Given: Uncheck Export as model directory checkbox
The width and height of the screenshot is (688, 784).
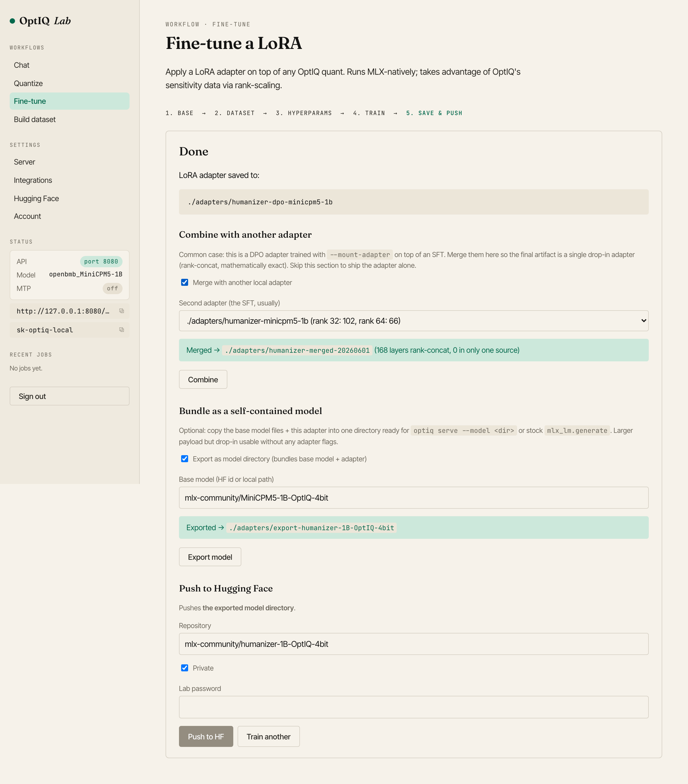Looking at the screenshot, I should (184, 459).
